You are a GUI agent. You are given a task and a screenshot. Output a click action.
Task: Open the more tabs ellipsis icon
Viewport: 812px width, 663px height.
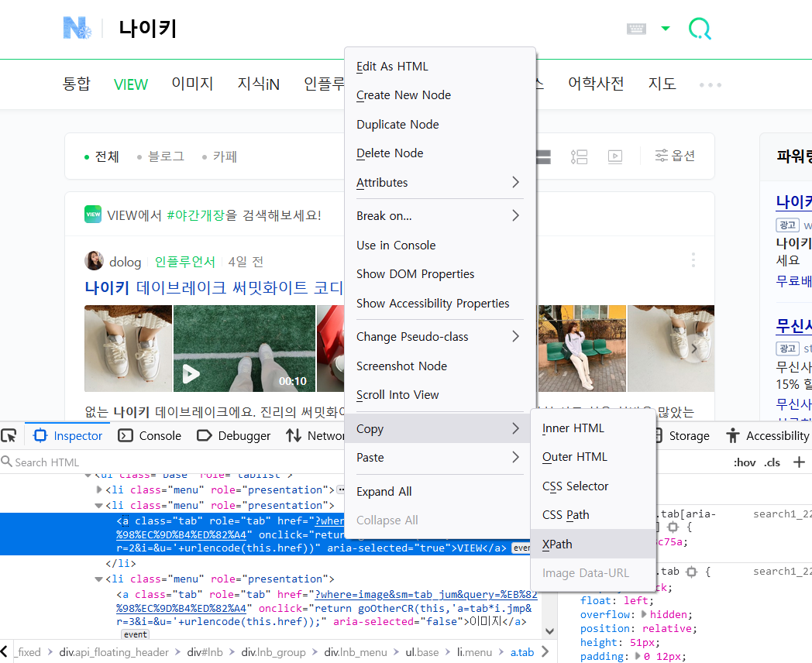click(x=710, y=84)
